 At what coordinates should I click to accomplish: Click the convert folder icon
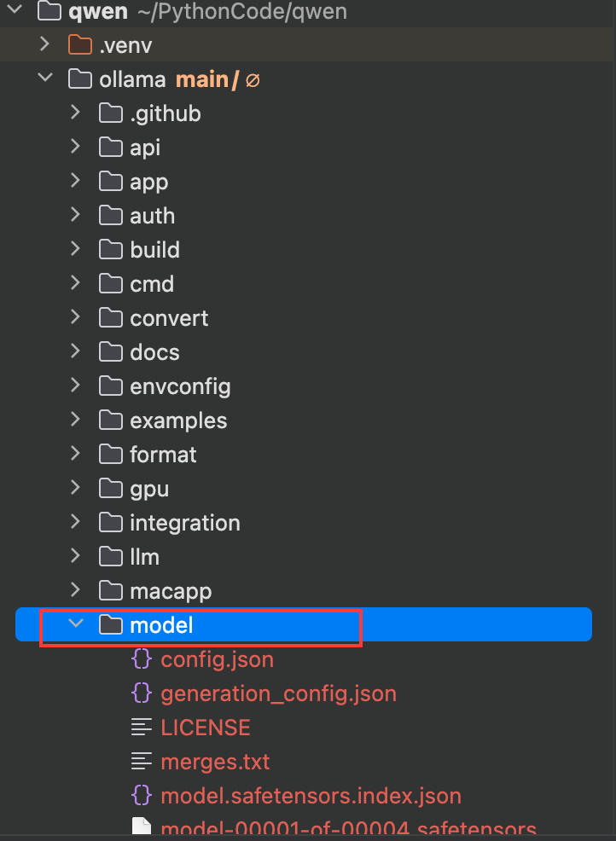[111, 318]
